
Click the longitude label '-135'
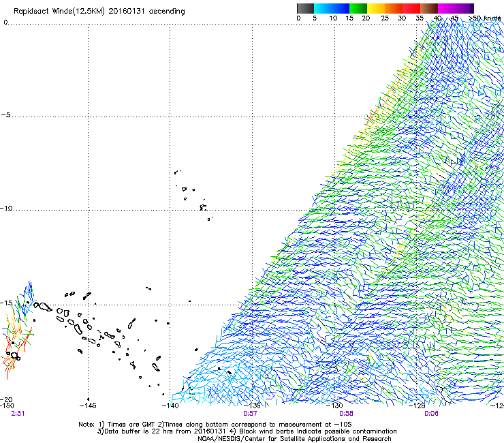point(252,406)
